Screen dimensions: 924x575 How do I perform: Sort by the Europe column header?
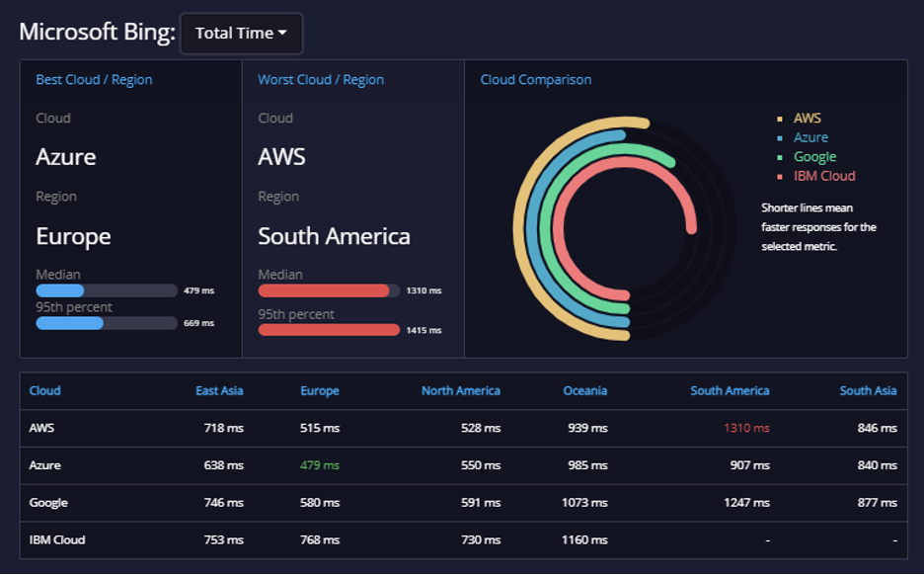(320, 390)
